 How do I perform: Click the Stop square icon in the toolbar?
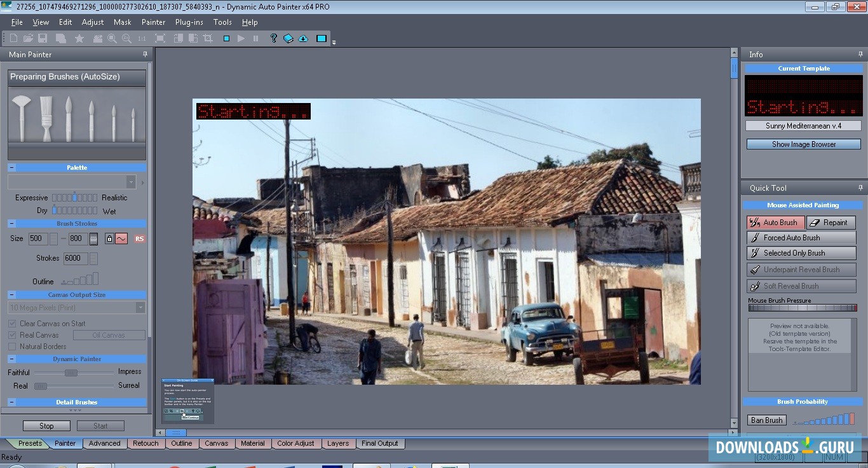pos(226,38)
